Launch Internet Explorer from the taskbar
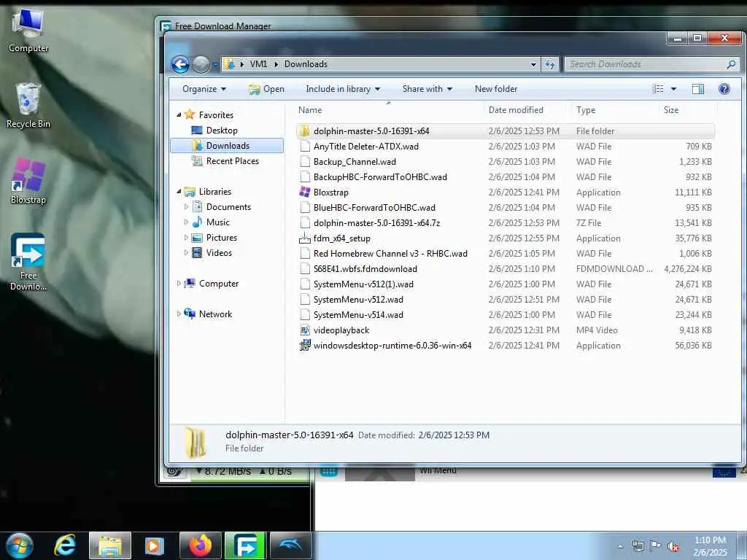 pyautogui.click(x=65, y=545)
